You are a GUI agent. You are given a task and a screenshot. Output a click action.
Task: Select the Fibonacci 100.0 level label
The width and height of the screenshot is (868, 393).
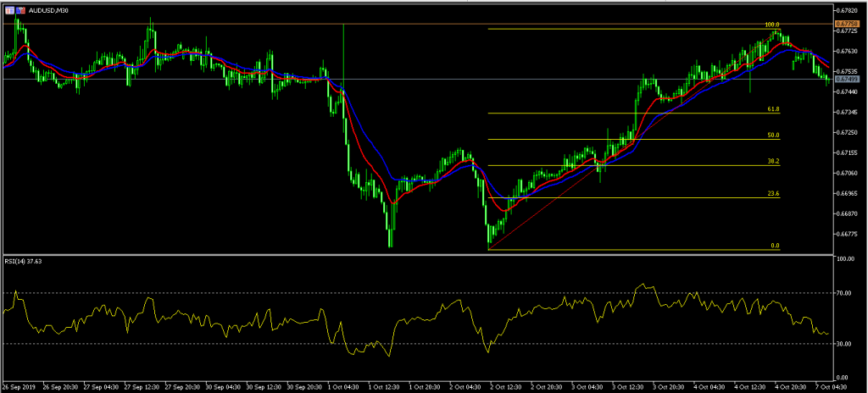(x=771, y=25)
